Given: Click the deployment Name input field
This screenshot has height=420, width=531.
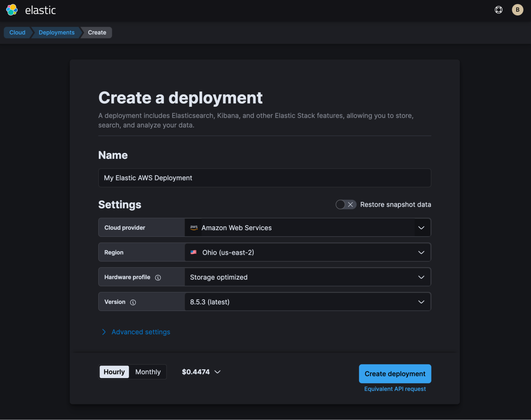Looking at the screenshot, I should (x=264, y=178).
